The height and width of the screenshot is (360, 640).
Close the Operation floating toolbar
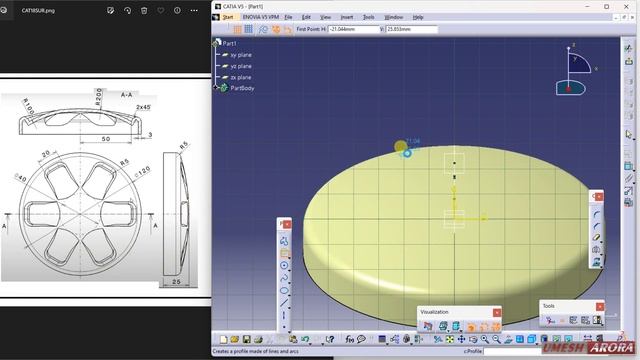point(599,197)
